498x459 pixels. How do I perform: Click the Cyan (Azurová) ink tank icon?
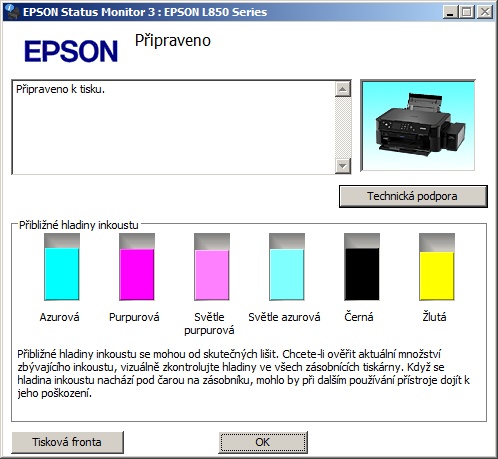point(62,267)
